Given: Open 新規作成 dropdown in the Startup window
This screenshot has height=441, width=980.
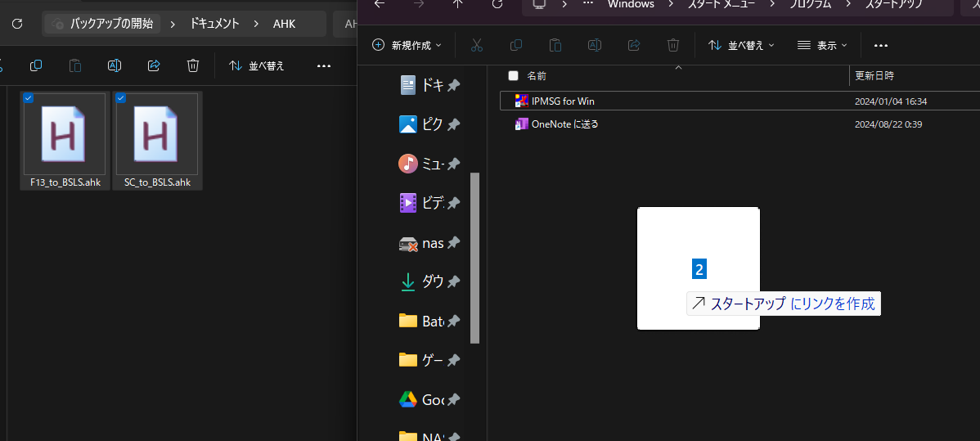Looking at the screenshot, I should (407, 45).
